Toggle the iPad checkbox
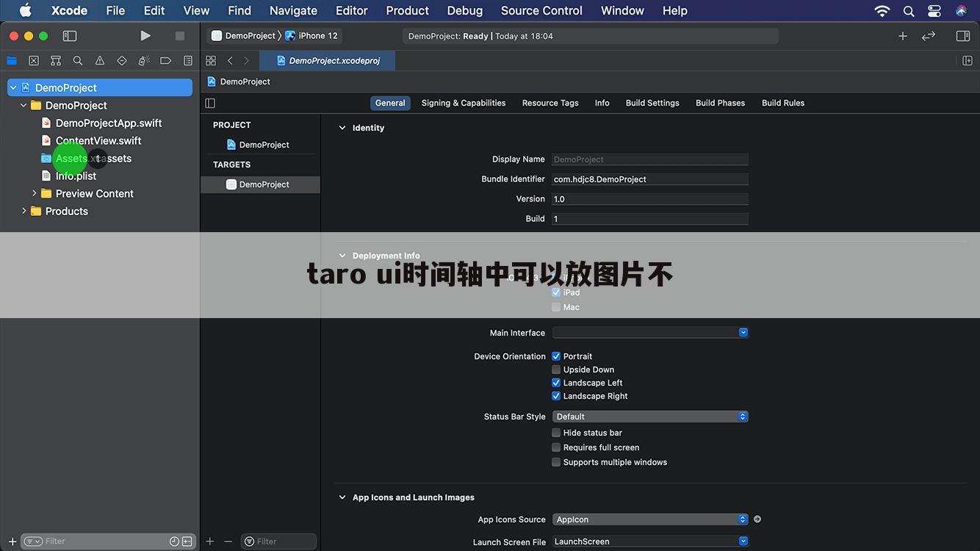Viewport: 980px width, 551px height. point(556,292)
